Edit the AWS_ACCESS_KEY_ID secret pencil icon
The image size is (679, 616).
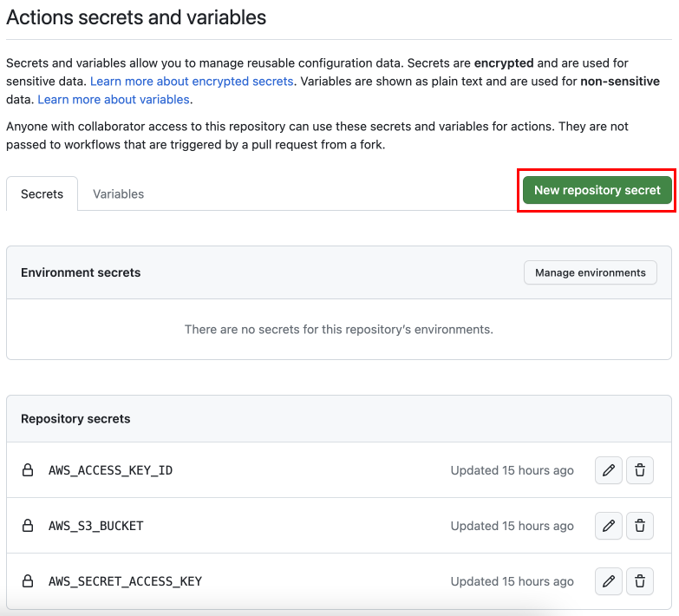point(609,470)
